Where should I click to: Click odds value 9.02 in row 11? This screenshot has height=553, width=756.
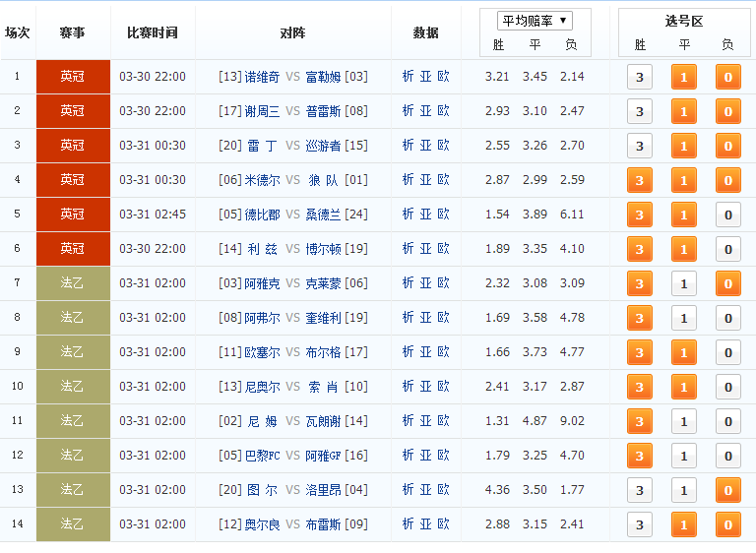click(x=572, y=421)
